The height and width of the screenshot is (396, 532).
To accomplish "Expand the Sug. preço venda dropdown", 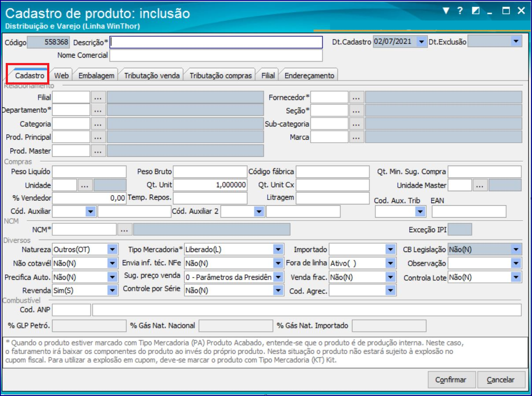I will point(278,278).
